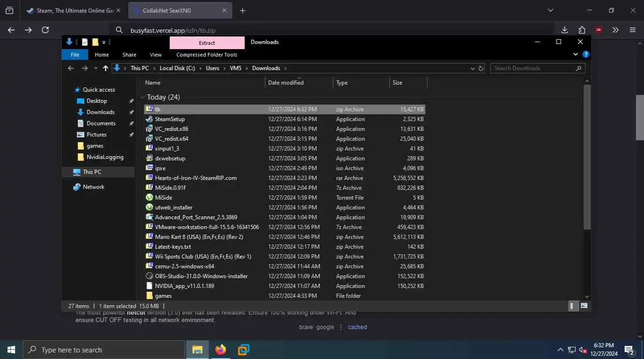This screenshot has width=644, height=359.
Task: Click the Explorer vertical scrollbar thumb
Action: [x=587, y=157]
